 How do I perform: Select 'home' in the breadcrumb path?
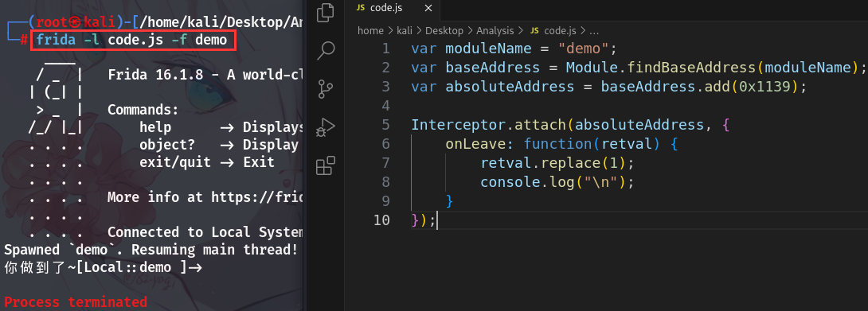click(x=370, y=30)
